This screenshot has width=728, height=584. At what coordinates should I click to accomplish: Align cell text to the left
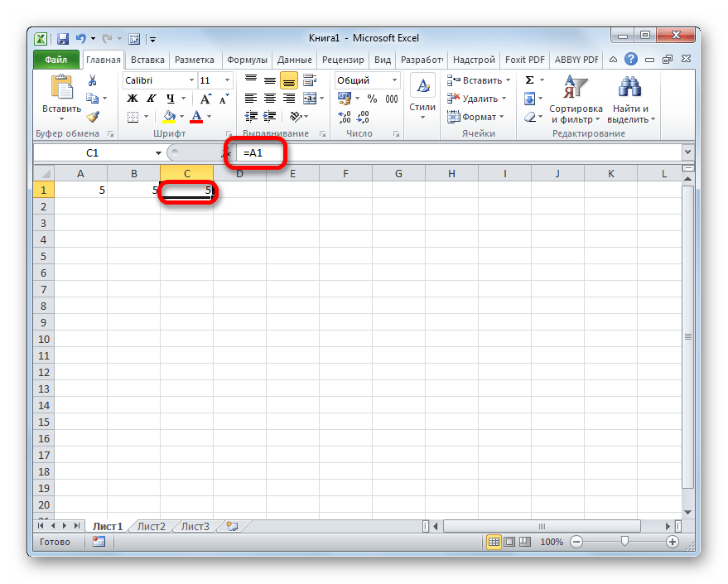pyautogui.click(x=251, y=99)
